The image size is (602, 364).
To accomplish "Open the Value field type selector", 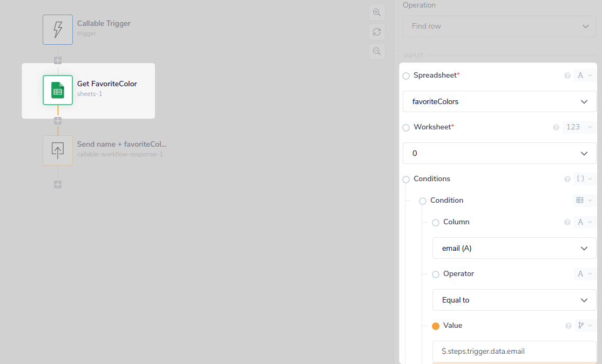I will 584,326.
